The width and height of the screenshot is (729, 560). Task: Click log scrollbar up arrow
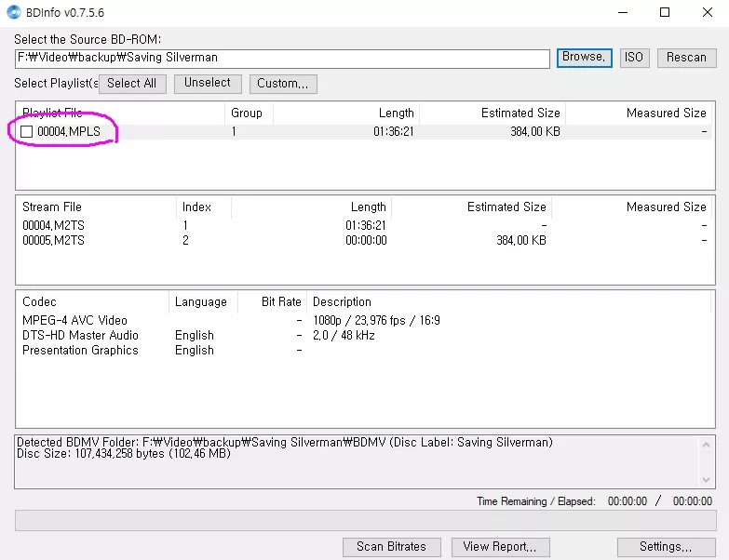(707, 445)
